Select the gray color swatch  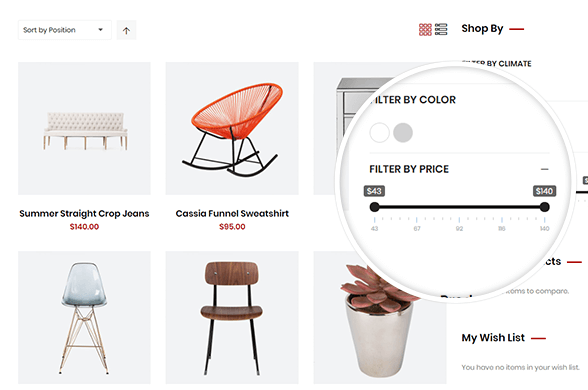point(403,132)
